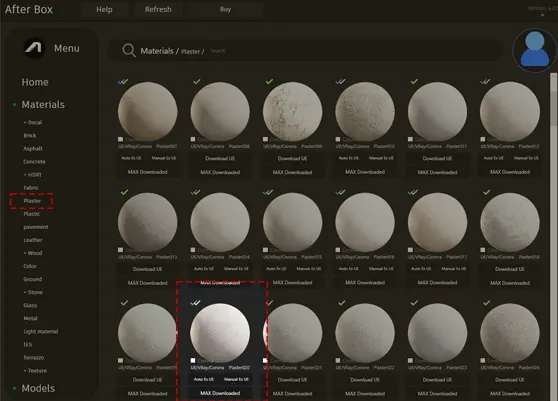This screenshot has height=401, width=558.
Task: Open the user profile avatar
Action: 535,50
